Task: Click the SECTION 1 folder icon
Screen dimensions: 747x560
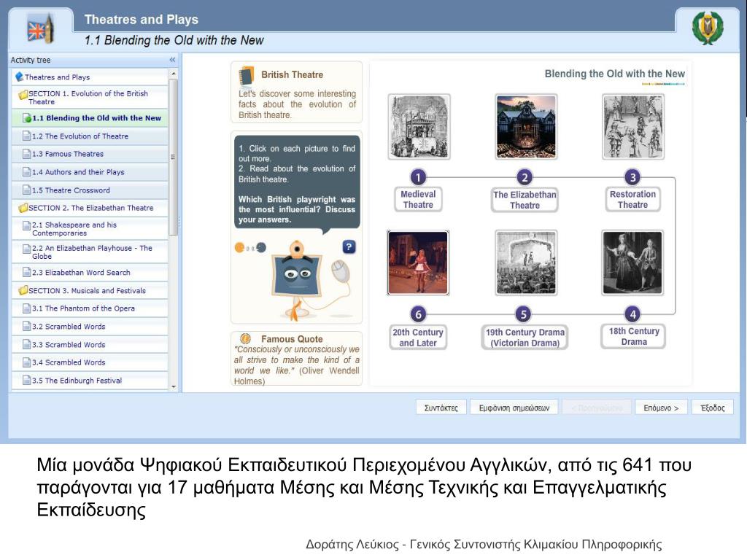Action: (x=23, y=95)
